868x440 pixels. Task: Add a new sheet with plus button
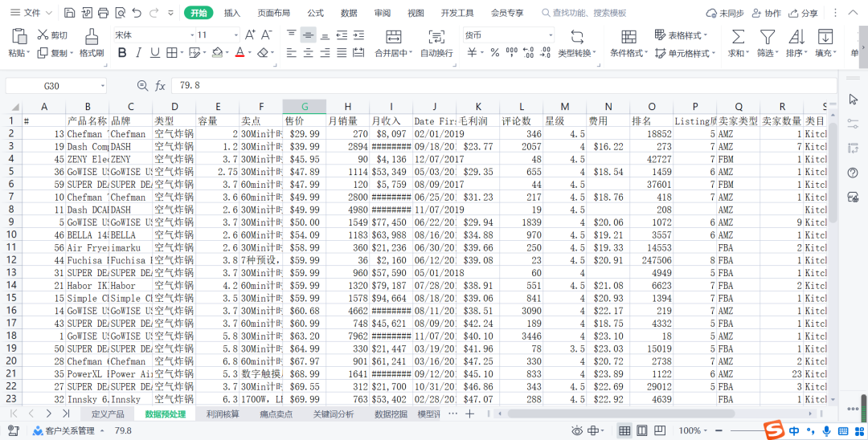469,414
